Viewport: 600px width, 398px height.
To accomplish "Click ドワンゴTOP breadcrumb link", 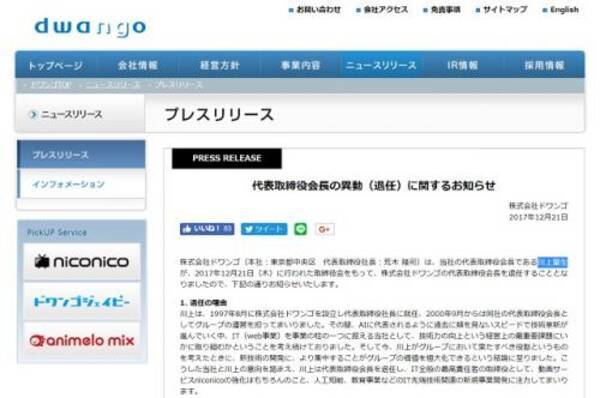I will [x=51, y=85].
